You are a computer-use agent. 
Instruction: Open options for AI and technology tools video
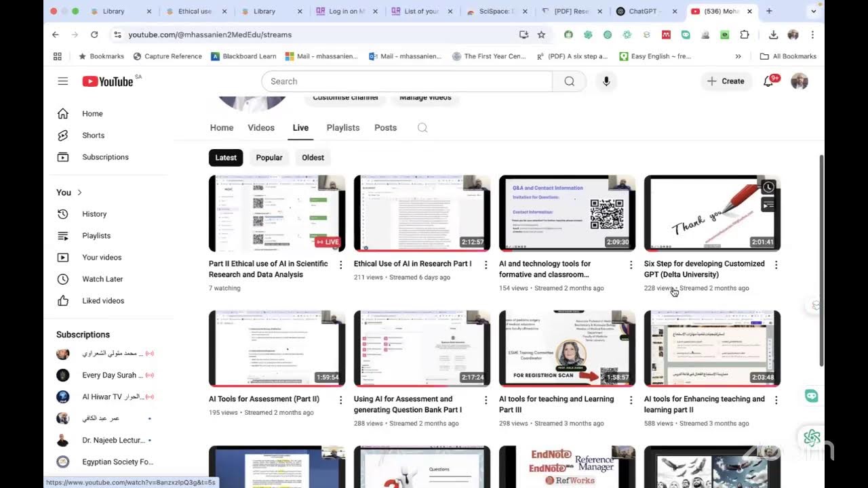[631, 265]
